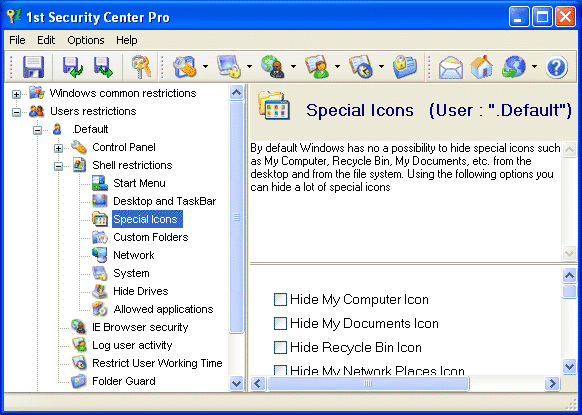Screen dimensions: 582x415
Task: Click the second floppy-with-green-arrow toolbar icon
Action: coord(103,67)
